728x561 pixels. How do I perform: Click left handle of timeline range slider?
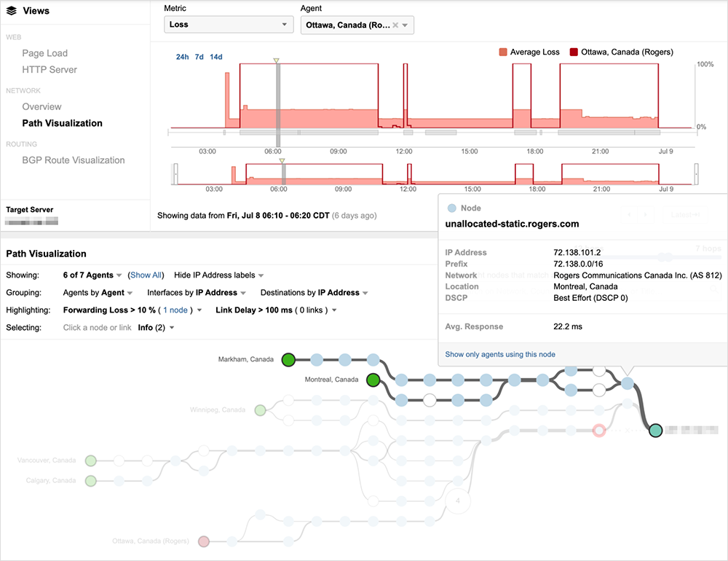(x=175, y=175)
